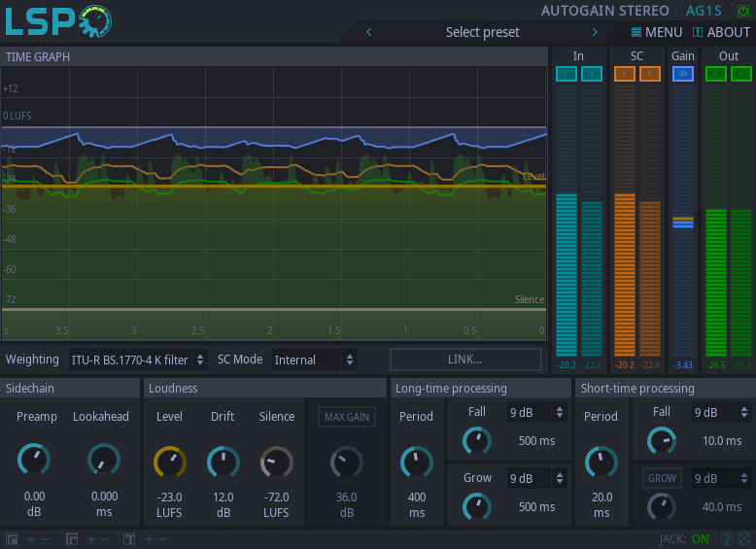
Task: Click the Lookahead knob
Action: [x=104, y=460]
